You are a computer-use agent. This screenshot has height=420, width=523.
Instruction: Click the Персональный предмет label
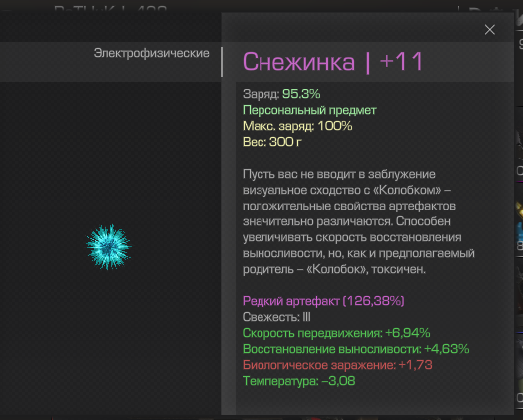(309, 110)
